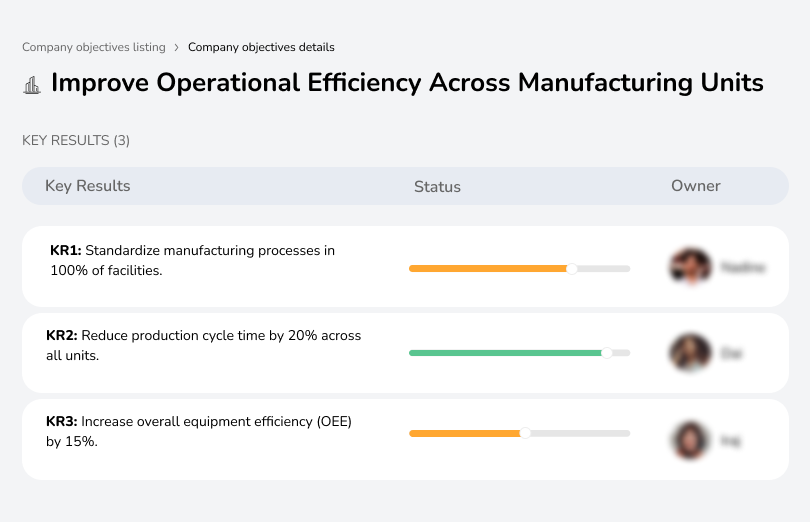Select the Company objectives details breadcrumb
This screenshot has width=810, height=522.
pyautogui.click(x=261, y=47)
